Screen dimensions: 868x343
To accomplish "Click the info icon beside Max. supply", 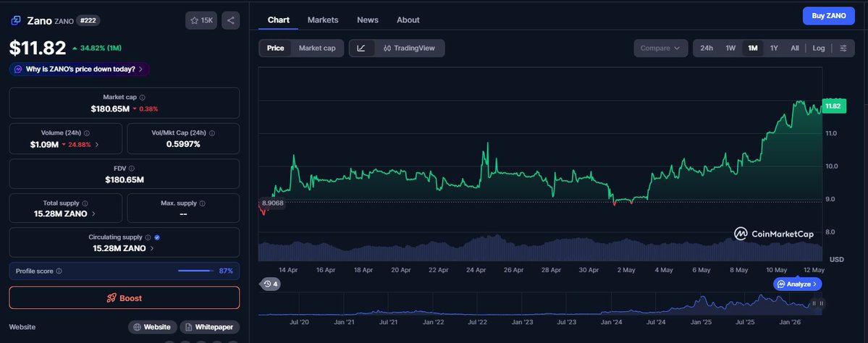I will (202, 203).
